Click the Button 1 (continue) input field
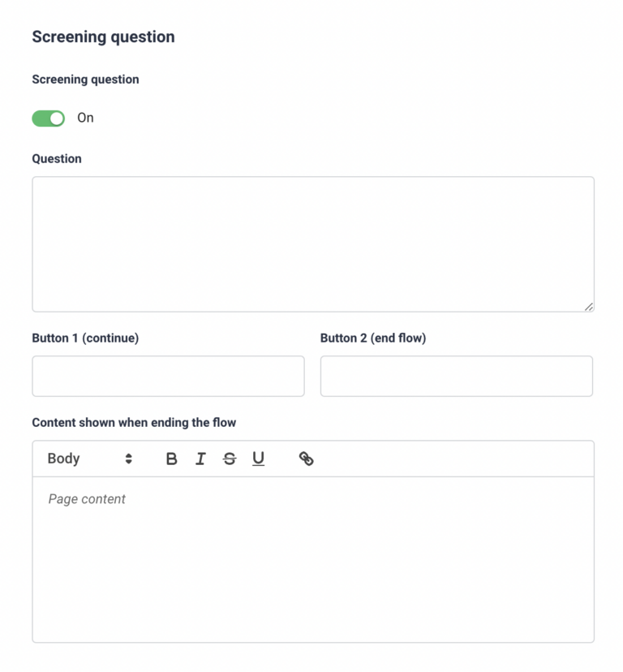 click(x=169, y=377)
